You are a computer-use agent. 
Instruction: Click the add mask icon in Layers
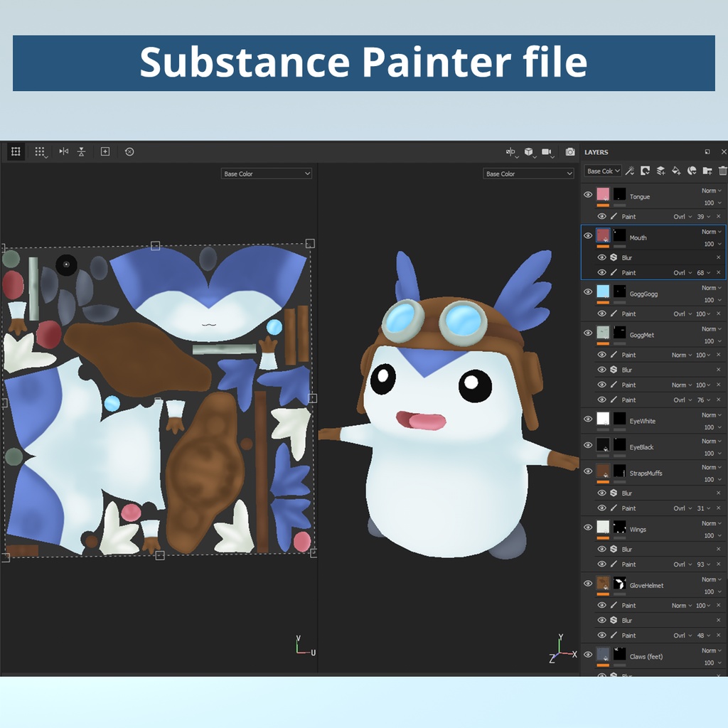[646, 171]
